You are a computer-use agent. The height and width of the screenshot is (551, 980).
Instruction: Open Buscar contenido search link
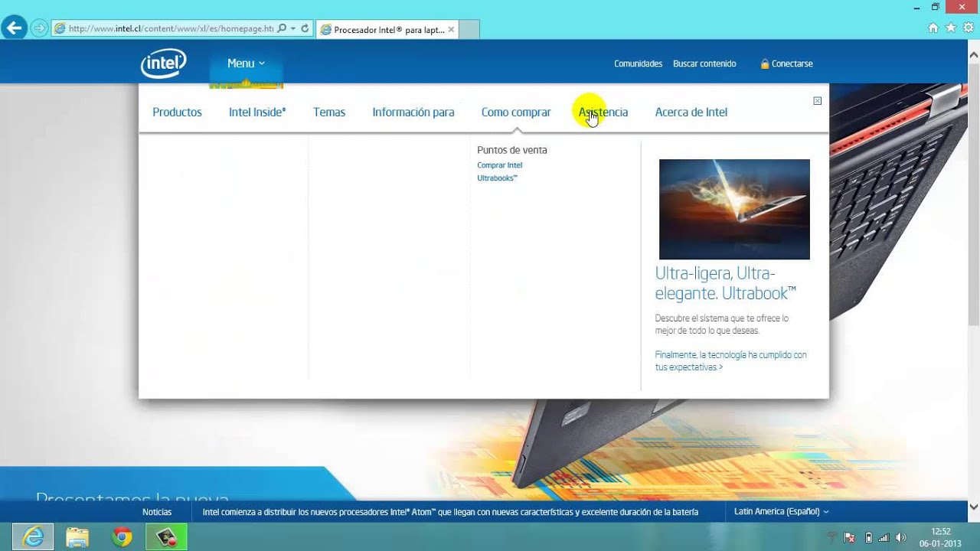pyautogui.click(x=704, y=64)
